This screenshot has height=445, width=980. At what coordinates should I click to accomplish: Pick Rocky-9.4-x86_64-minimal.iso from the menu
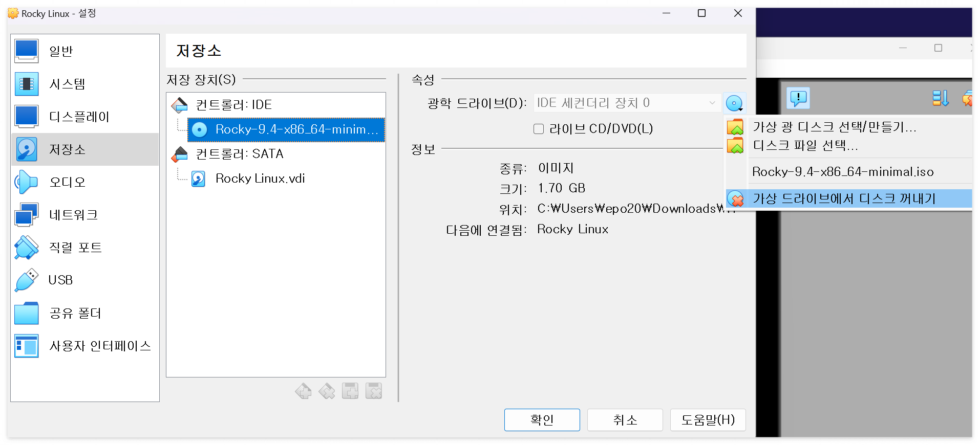click(849, 172)
